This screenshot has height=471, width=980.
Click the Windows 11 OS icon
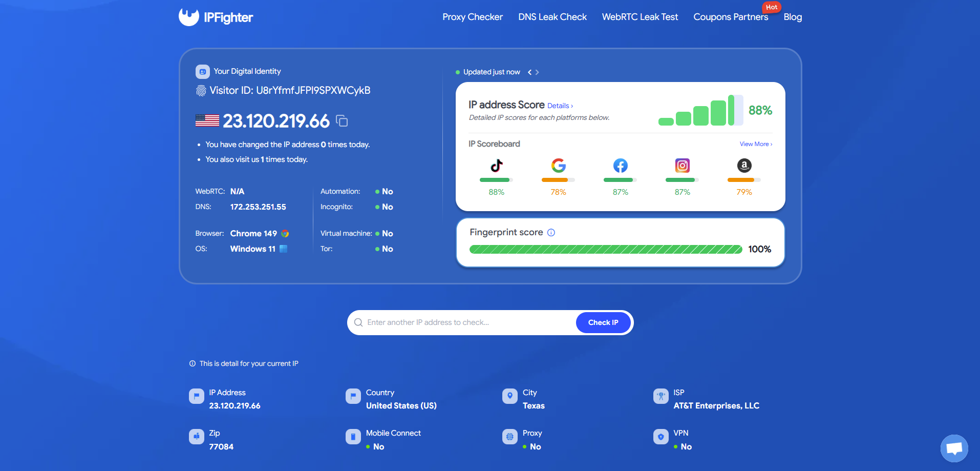[283, 249]
